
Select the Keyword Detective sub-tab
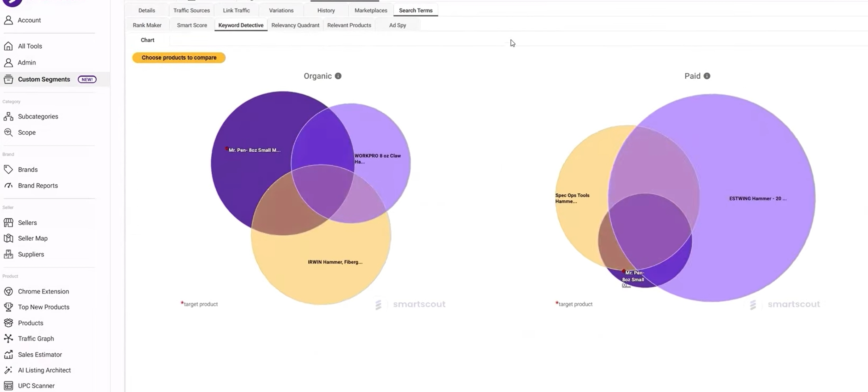(241, 25)
